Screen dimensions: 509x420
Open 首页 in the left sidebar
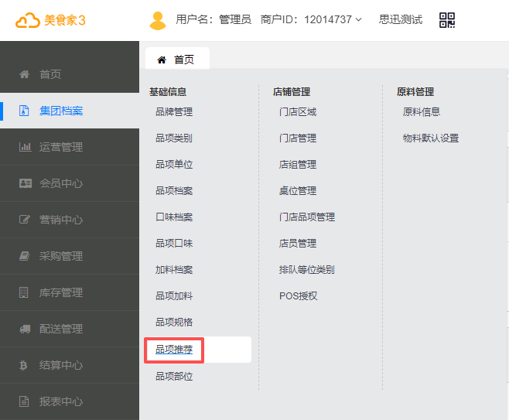(50, 74)
